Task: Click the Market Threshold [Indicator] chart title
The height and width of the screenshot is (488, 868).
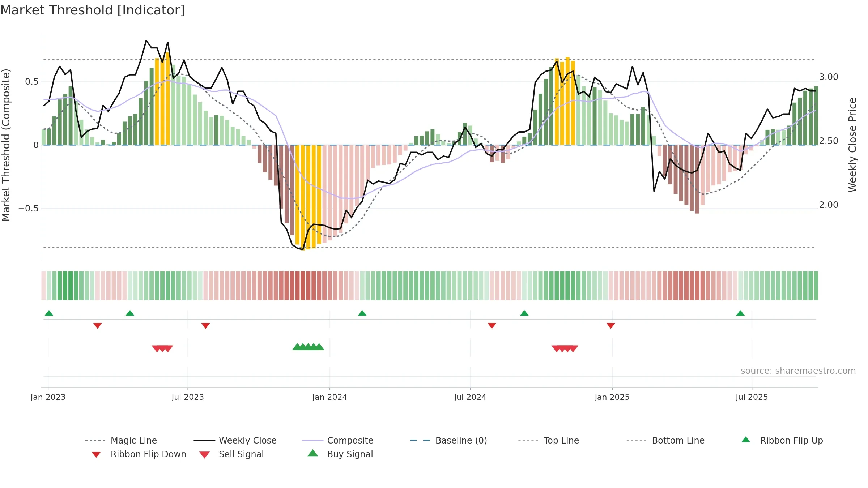Action: click(x=93, y=10)
